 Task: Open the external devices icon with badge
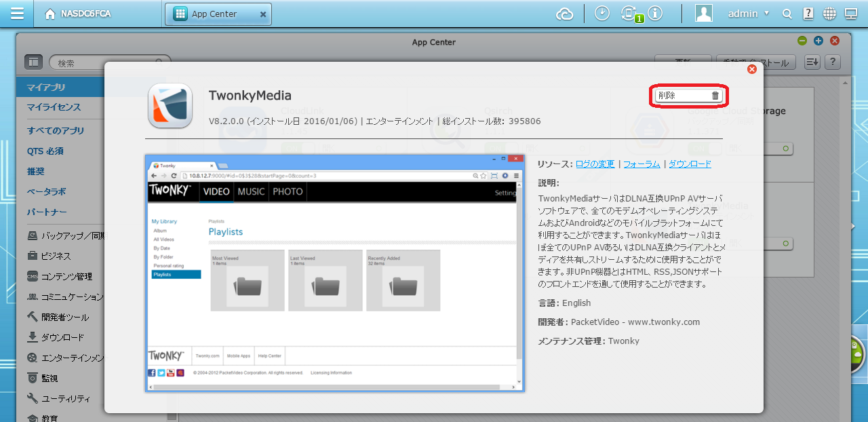point(629,14)
